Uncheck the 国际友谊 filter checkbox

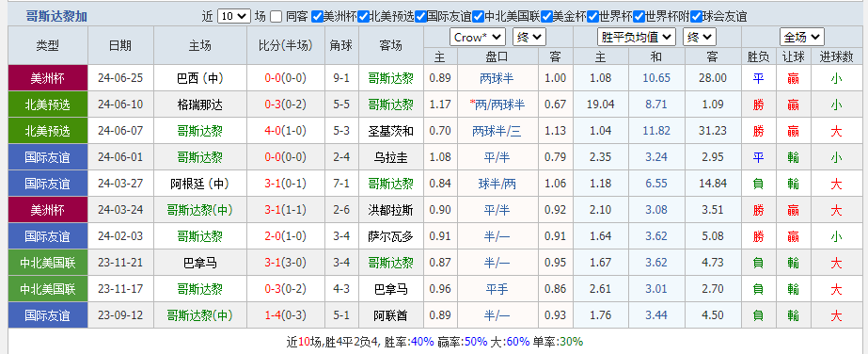pyautogui.click(x=420, y=17)
